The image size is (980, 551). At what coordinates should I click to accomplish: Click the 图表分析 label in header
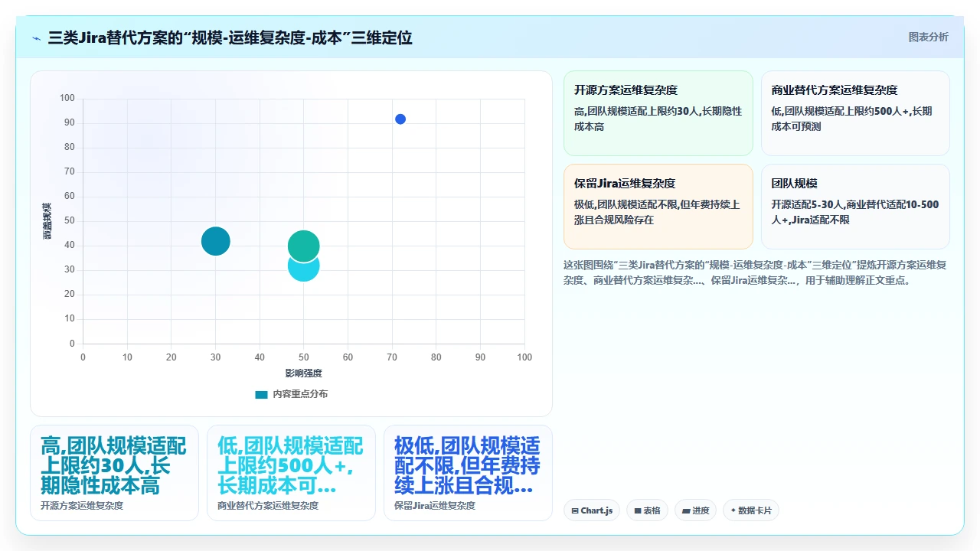(x=928, y=37)
